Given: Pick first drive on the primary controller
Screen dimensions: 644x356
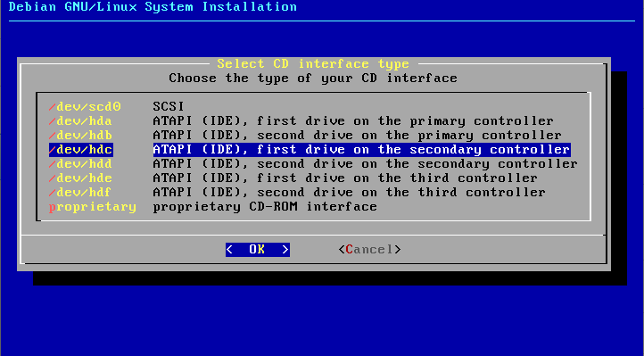Looking at the screenshot, I should (x=353, y=121).
